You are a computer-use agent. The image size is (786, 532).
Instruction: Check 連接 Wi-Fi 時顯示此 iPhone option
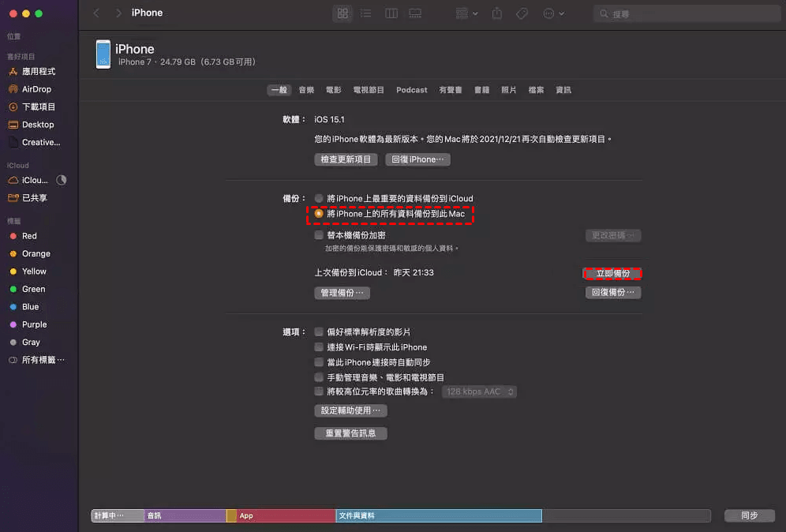click(319, 347)
